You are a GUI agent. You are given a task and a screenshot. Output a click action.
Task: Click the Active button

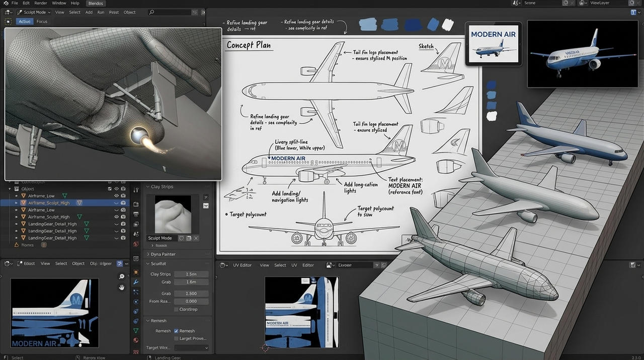pos(25,22)
